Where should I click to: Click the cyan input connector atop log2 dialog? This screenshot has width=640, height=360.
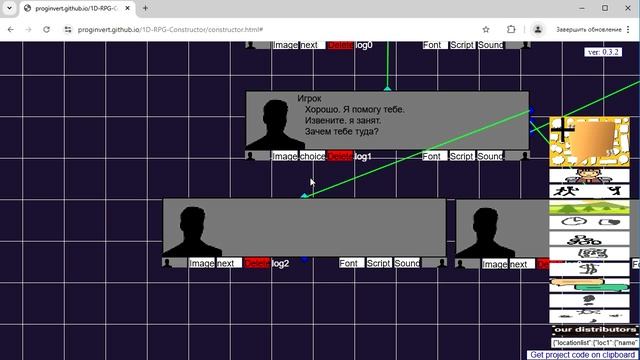tap(304, 196)
